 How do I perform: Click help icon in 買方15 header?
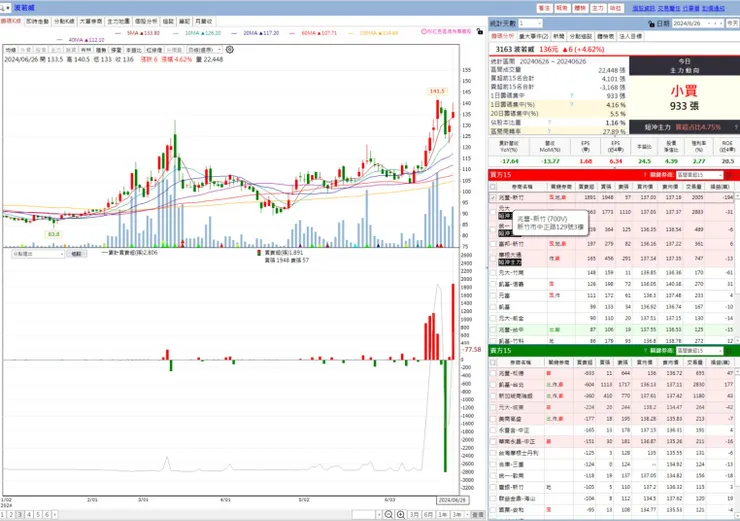pos(645,175)
